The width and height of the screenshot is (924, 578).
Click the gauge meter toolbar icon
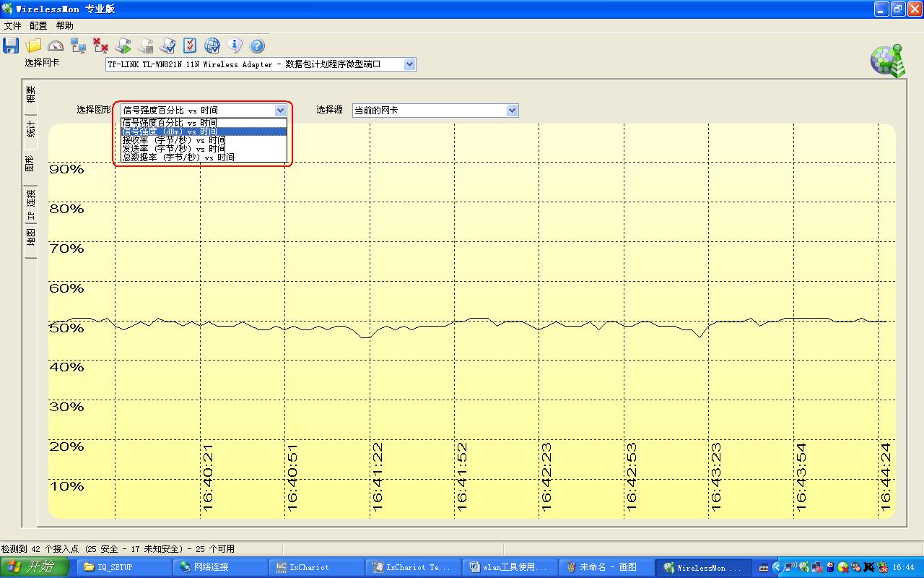point(56,46)
